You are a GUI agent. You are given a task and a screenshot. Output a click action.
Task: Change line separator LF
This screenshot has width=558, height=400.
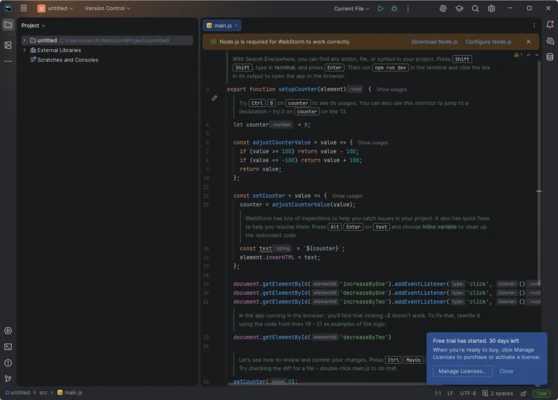450,393
